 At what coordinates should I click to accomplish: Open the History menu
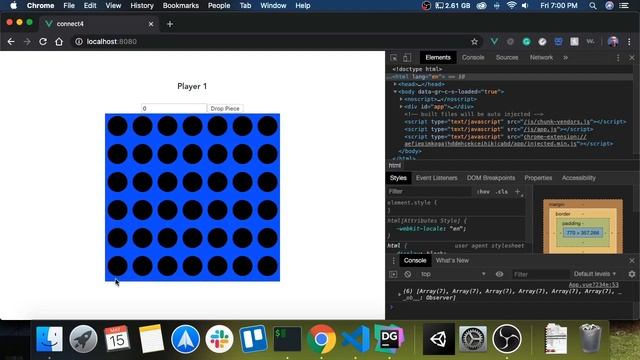[142, 6]
